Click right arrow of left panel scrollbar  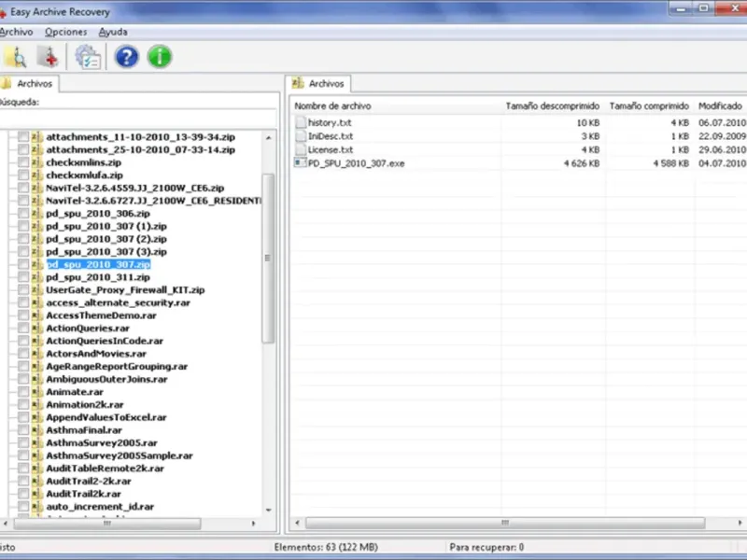tap(253, 524)
